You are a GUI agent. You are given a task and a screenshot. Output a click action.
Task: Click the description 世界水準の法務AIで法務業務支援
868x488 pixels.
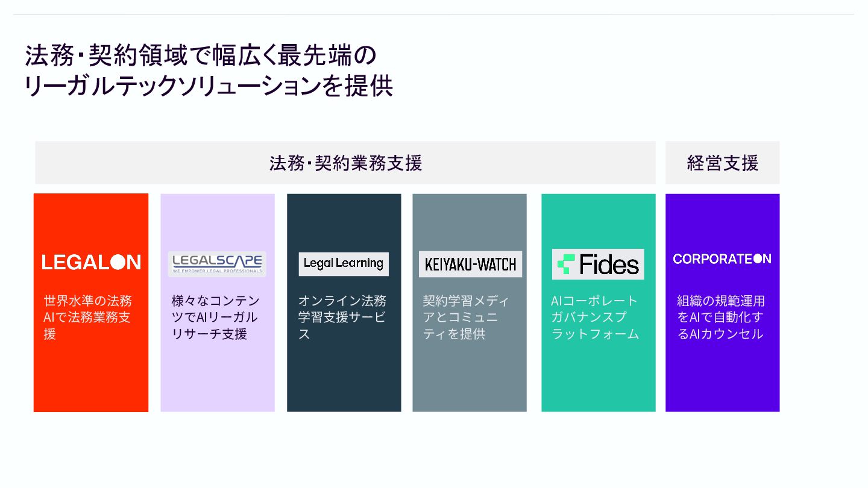87,317
